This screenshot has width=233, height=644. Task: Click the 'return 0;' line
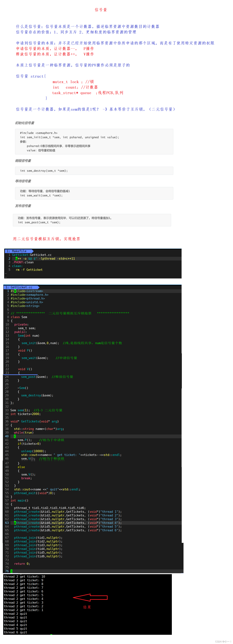click(22, 563)
